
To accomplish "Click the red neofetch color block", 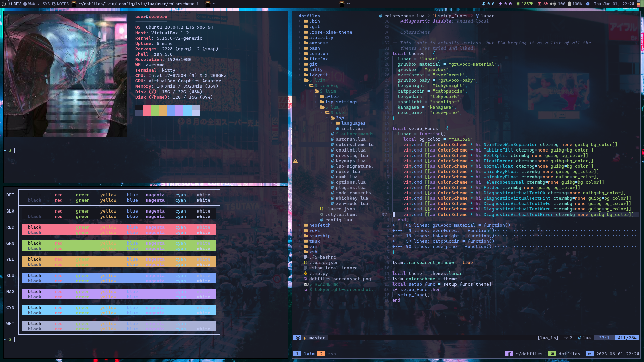I will click(x=147, y=110).
